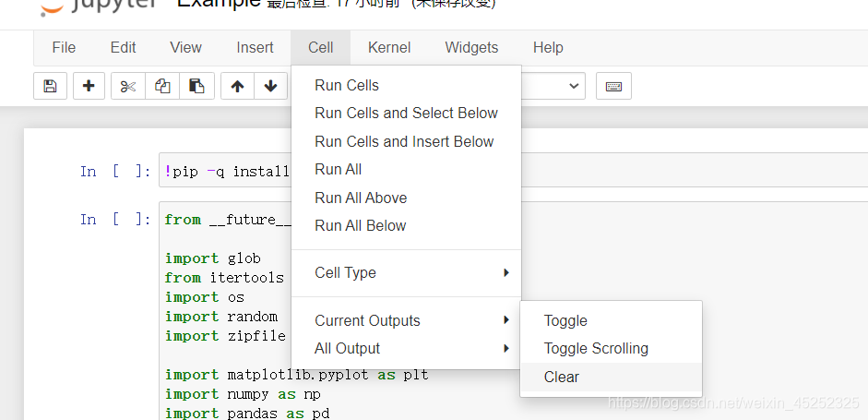868x420 pixels.
Task: Open the command palette keyboard icon
Action: coord(613,86)
